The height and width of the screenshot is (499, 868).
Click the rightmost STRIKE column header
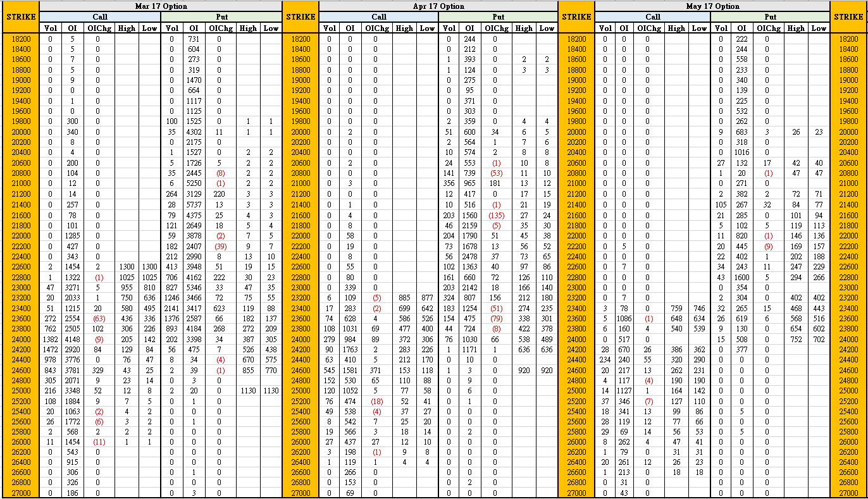pos(848,17)
